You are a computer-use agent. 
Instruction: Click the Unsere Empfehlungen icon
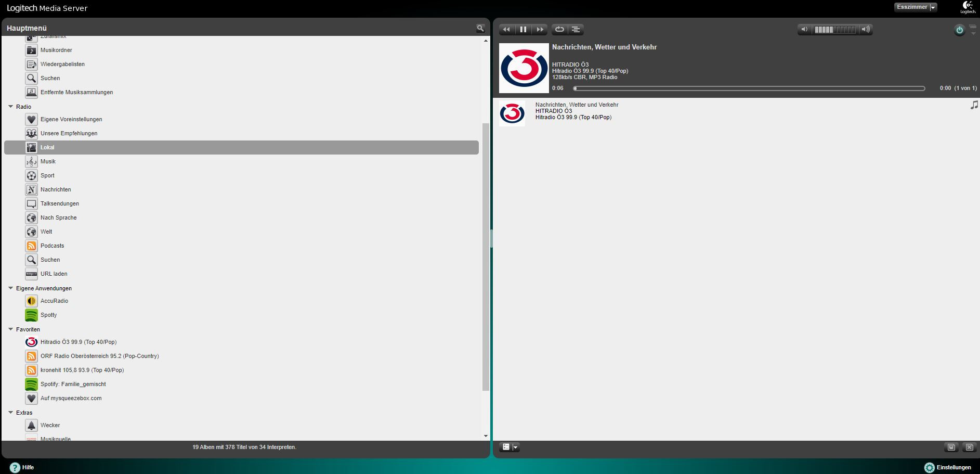[x=31, y=134]
